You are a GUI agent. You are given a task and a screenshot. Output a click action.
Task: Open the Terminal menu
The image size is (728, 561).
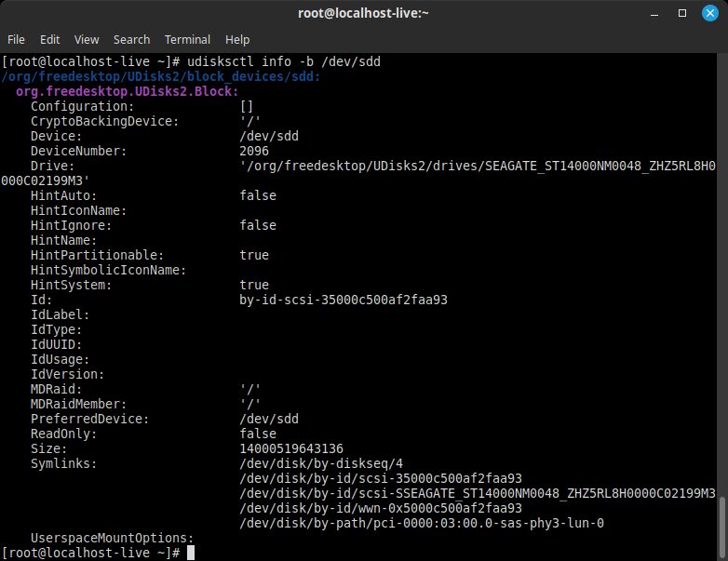187,39
